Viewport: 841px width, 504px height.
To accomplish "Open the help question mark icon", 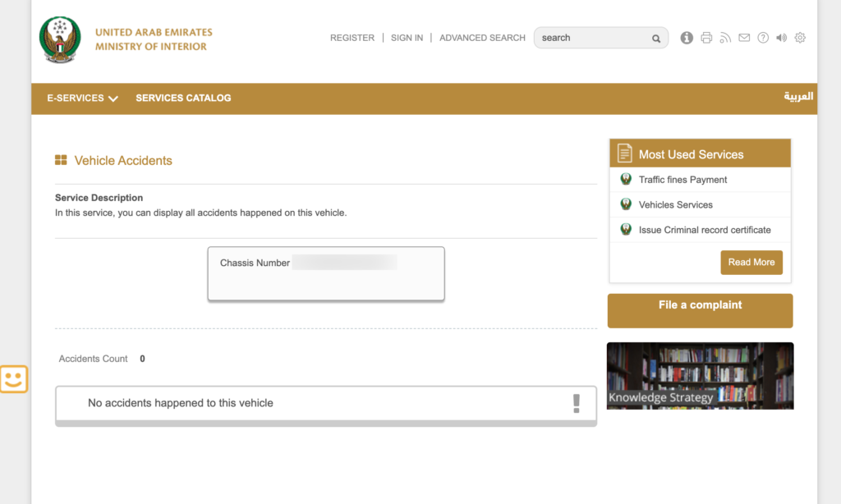I will (763, 38).
